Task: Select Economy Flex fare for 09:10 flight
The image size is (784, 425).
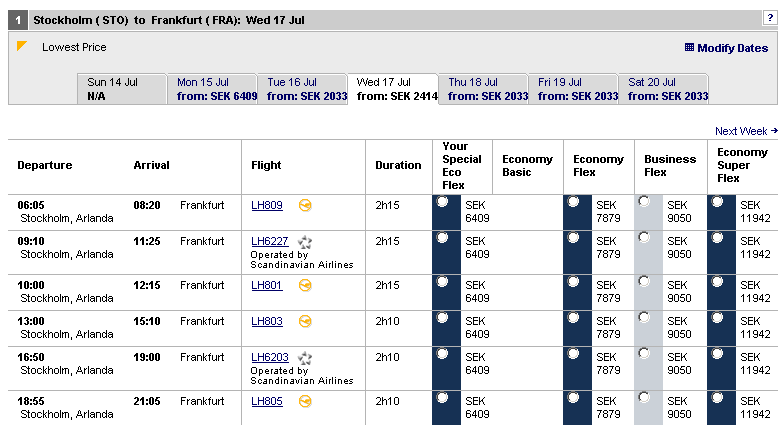Action: coord(573,238)
